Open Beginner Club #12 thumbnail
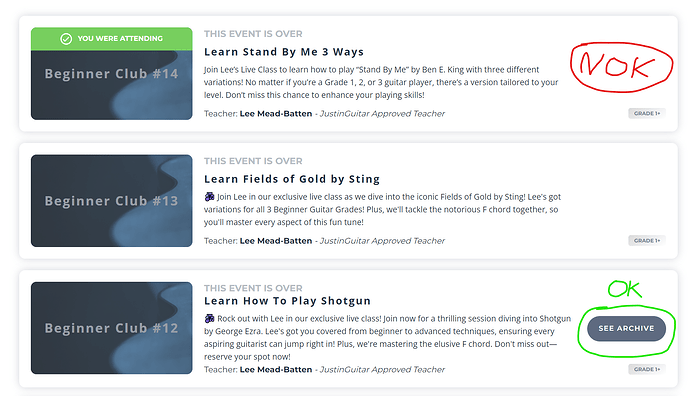 coord(112,328)
